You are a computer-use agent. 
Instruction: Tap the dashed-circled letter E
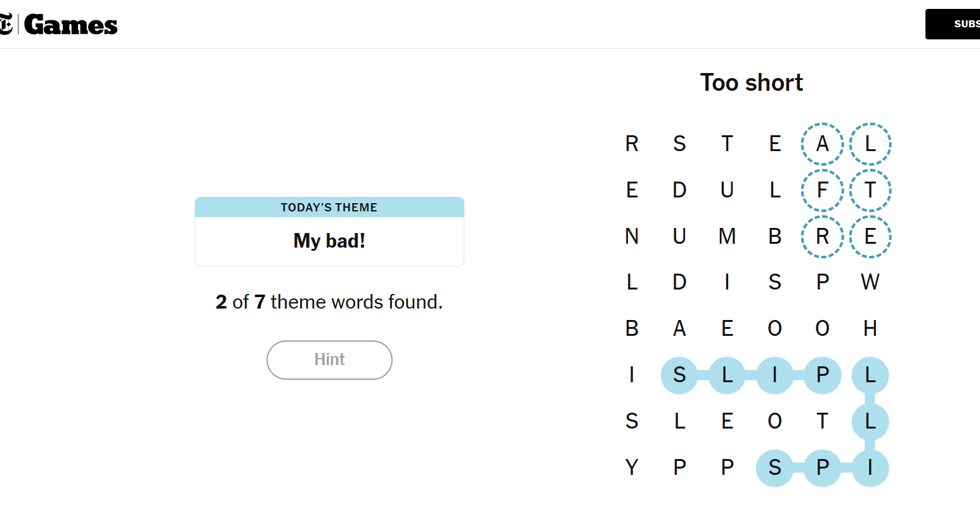pos(870,236)
